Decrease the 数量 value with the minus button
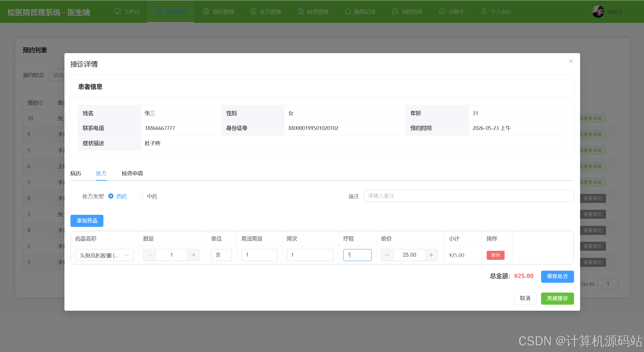 [x=149, y=255]
